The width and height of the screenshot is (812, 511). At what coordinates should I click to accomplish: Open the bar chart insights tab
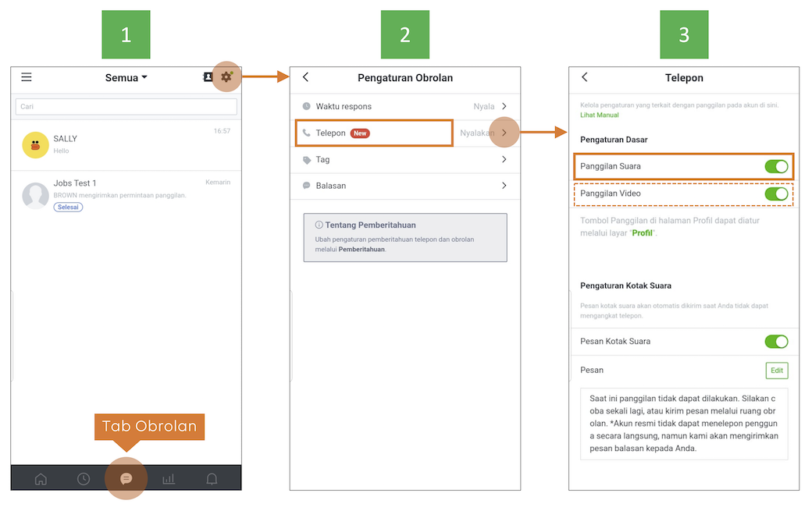coord(169,479)
